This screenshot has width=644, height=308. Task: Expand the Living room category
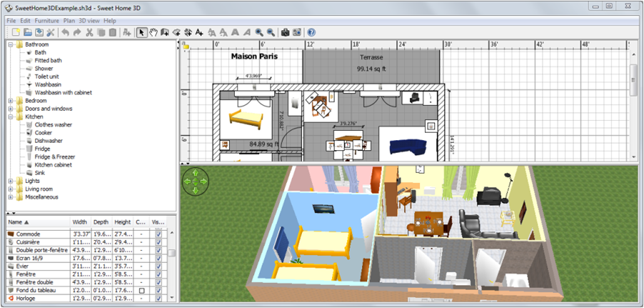(11, 189)
